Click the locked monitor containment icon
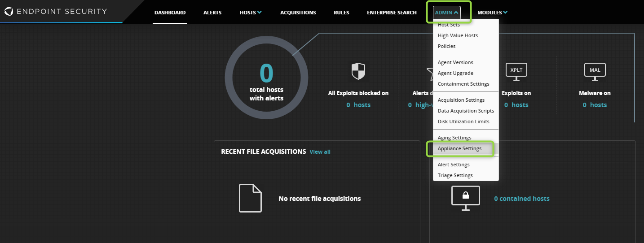 pyautogui.click(x=465, y=198)
